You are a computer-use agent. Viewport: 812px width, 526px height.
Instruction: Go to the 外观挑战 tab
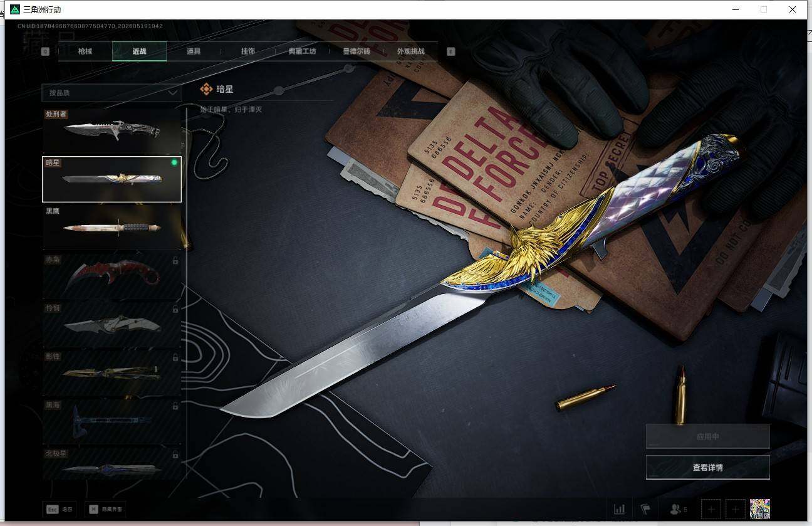(410, 51)
